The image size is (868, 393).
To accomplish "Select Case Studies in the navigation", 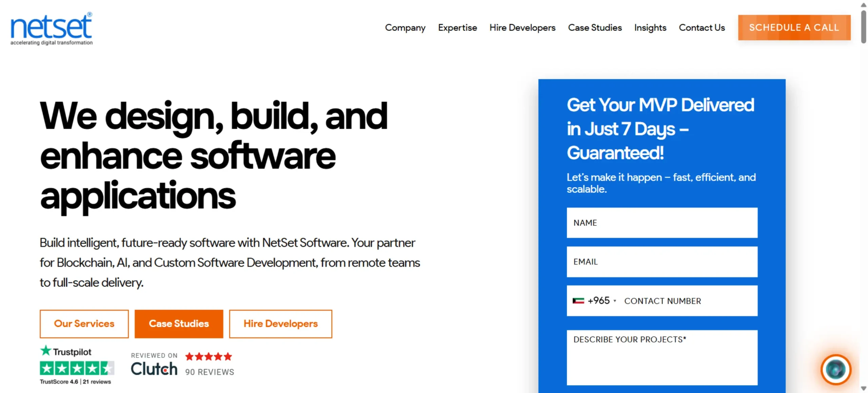I will pyautogui.click(x=595, y=28).
